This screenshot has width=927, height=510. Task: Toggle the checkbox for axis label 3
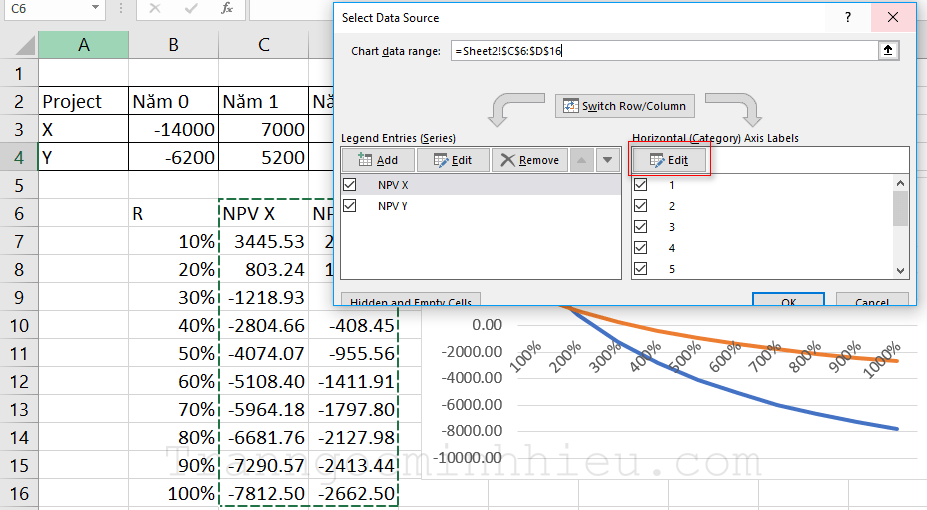point(641,227)
